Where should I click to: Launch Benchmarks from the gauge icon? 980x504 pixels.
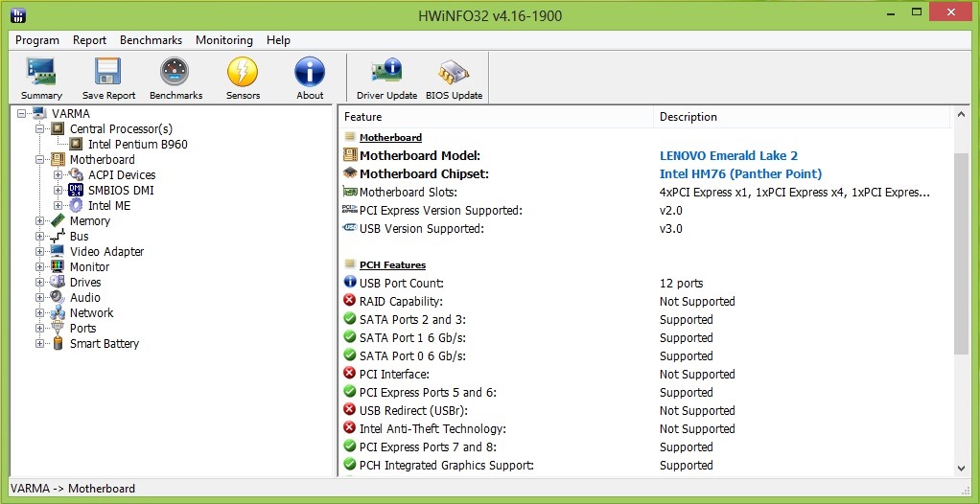pyautogui.click(x=175, y=71)
